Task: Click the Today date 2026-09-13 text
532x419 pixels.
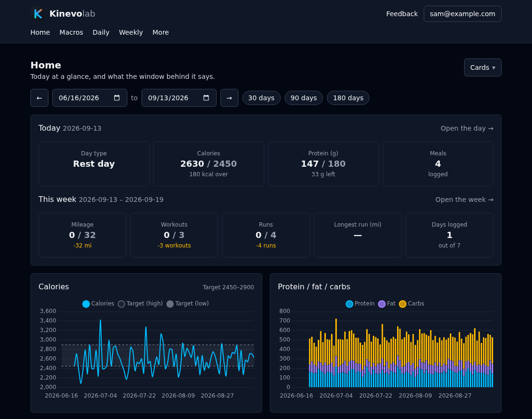Action: point(82,128)
